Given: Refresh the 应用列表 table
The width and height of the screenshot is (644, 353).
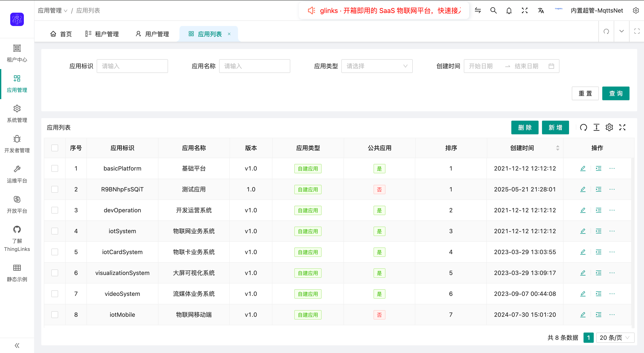Looking at the screenshot, I should (x=584, y=127).
